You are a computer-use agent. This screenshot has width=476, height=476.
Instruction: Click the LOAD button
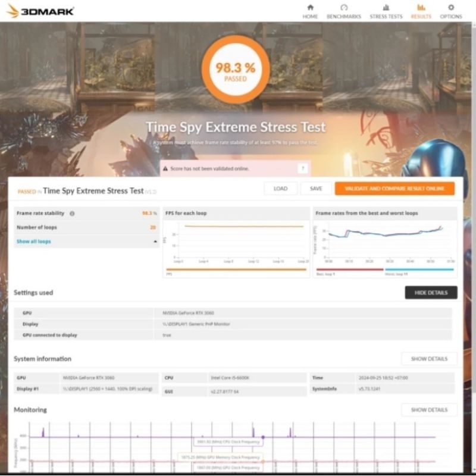(280, 189)
